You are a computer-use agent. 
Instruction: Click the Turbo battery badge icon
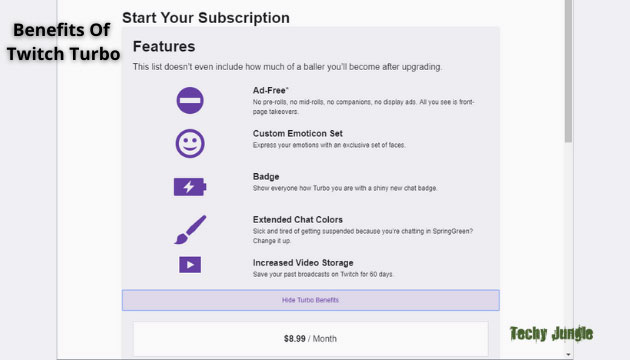(190, 187)
